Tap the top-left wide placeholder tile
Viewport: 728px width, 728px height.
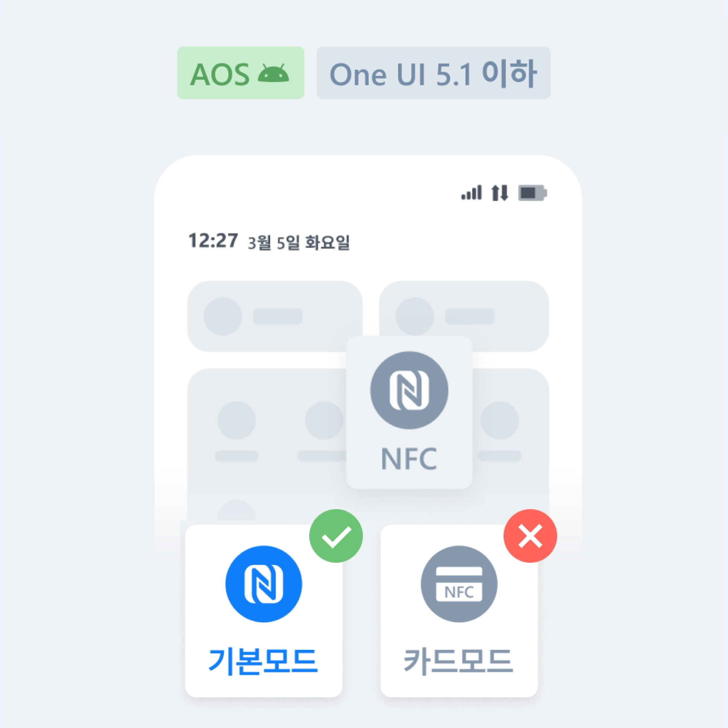click(x=275, y=316)
